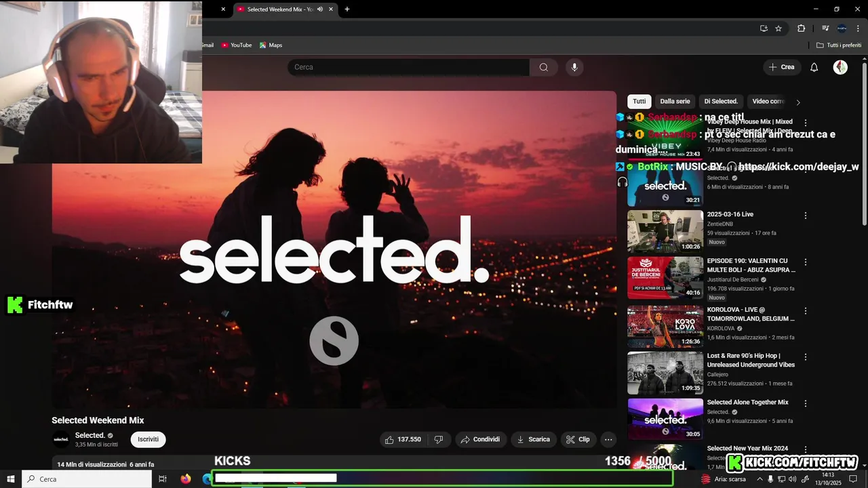Image resolution: width=868 pixels, height=488 pixels.
Task: Bookmark page with star icon
Action: click(778, 28)
